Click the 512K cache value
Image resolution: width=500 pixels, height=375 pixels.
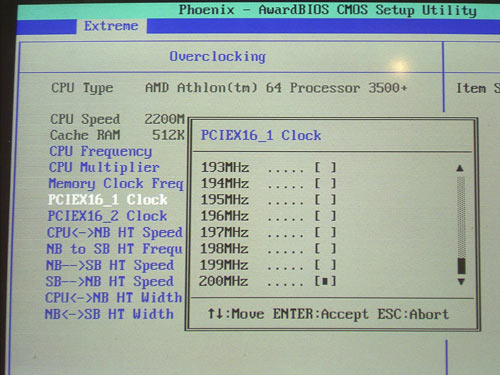point(168,135)
